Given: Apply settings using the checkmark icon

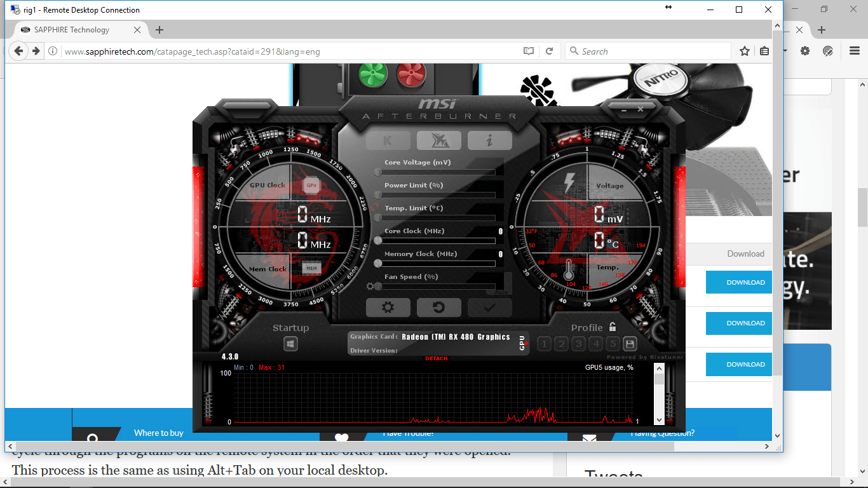Looking at the screenshot, I should [x=489, y=308].
